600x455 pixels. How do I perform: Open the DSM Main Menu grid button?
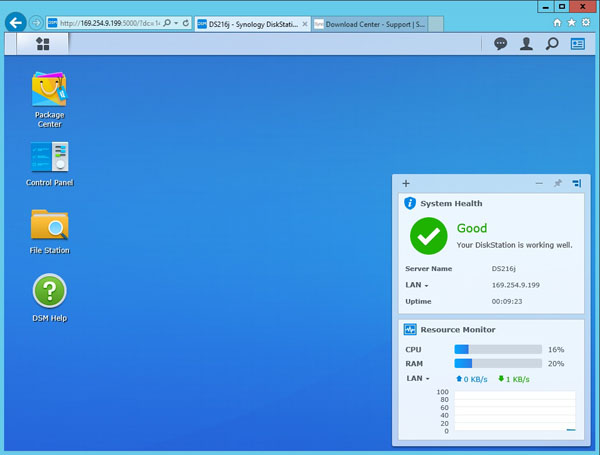(42, 44)
